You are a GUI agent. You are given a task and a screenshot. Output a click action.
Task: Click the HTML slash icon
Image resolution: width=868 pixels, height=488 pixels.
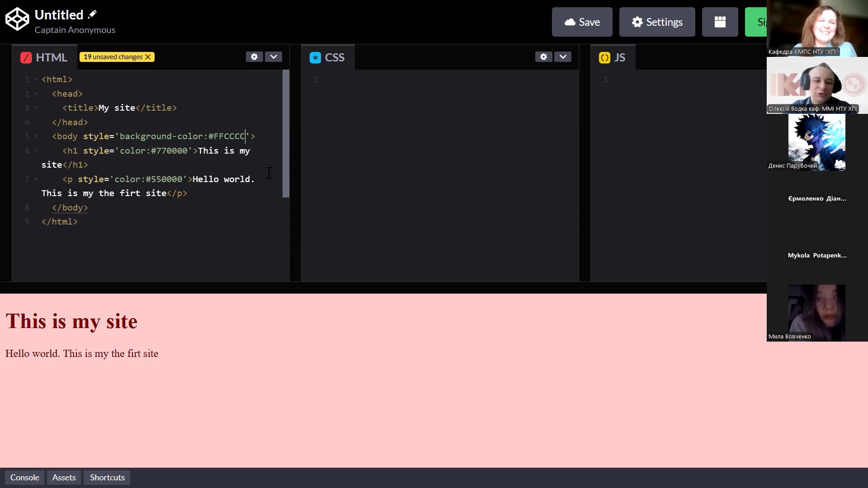[26, 57]
